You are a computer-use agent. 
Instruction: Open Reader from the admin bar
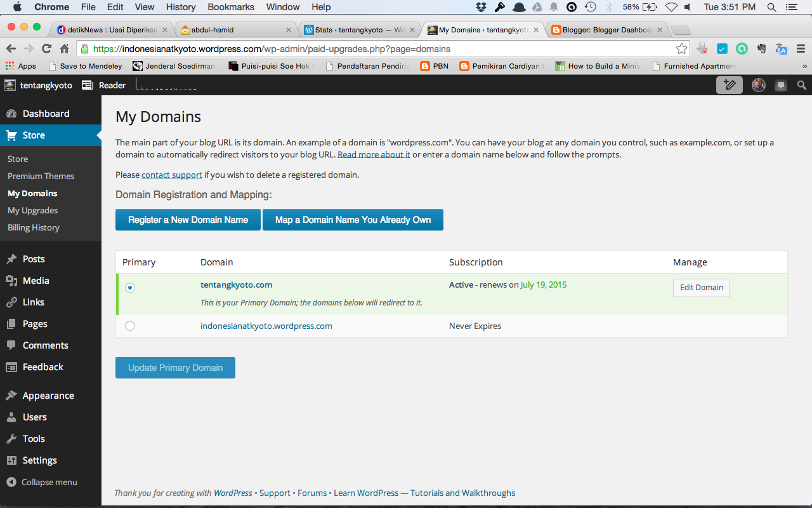[x=105, y=85]
